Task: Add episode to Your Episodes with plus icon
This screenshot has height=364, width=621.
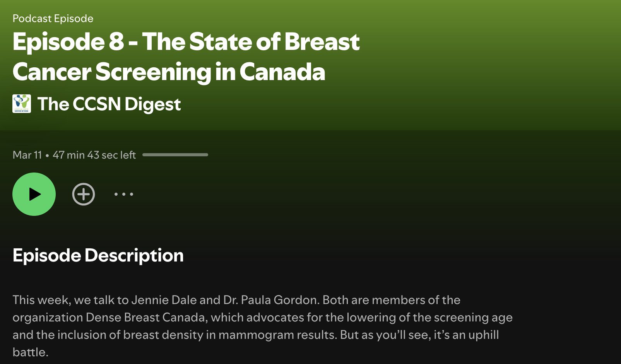Action: pos(84,194)
